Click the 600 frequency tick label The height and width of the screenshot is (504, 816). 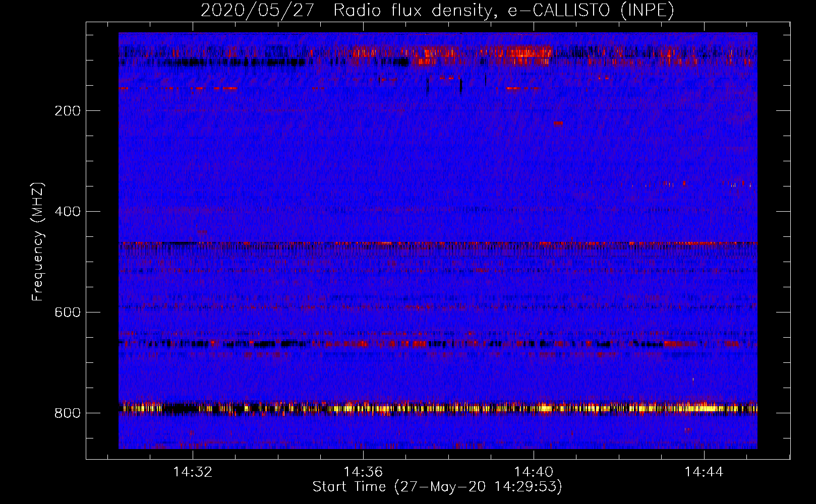pos(68,312)
